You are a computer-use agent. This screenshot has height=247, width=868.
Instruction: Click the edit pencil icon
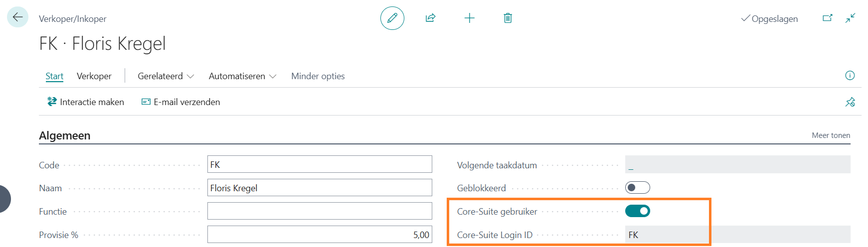pyautogui.click(x=392, y=18)
